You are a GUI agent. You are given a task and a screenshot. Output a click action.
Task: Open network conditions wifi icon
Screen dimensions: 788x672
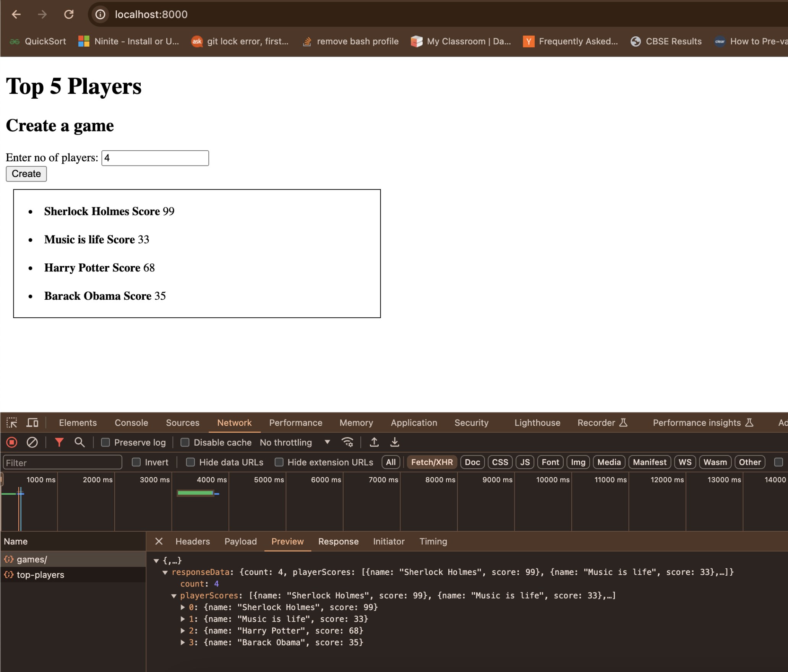347,442
